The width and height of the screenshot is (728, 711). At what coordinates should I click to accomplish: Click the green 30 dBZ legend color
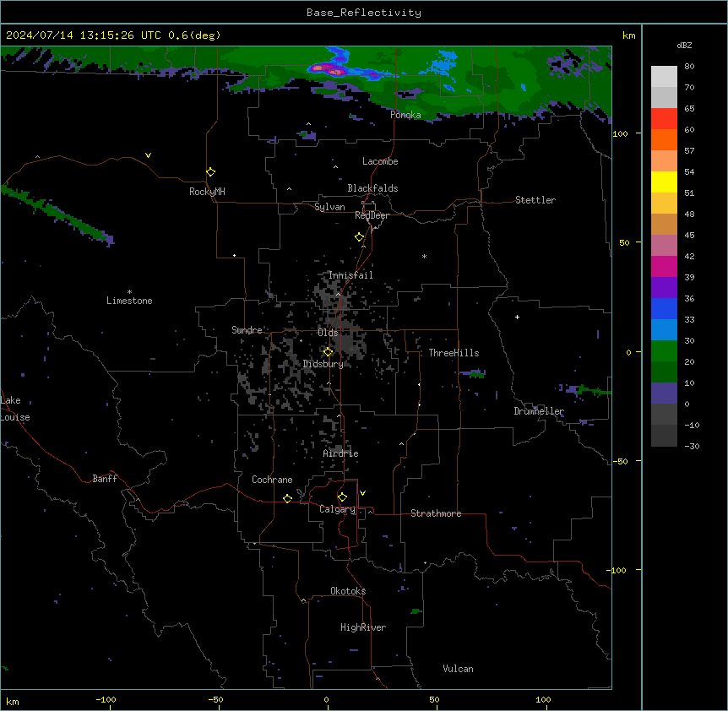coord(664,351)
